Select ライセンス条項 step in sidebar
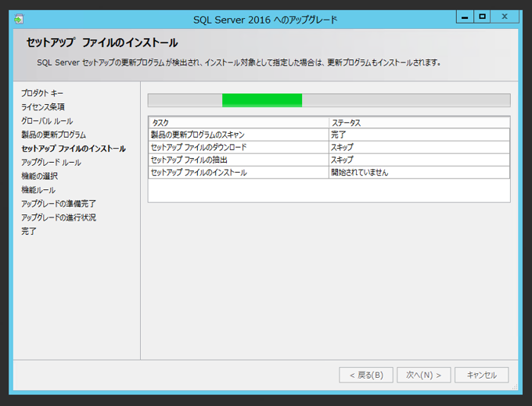 coord(43,107)
